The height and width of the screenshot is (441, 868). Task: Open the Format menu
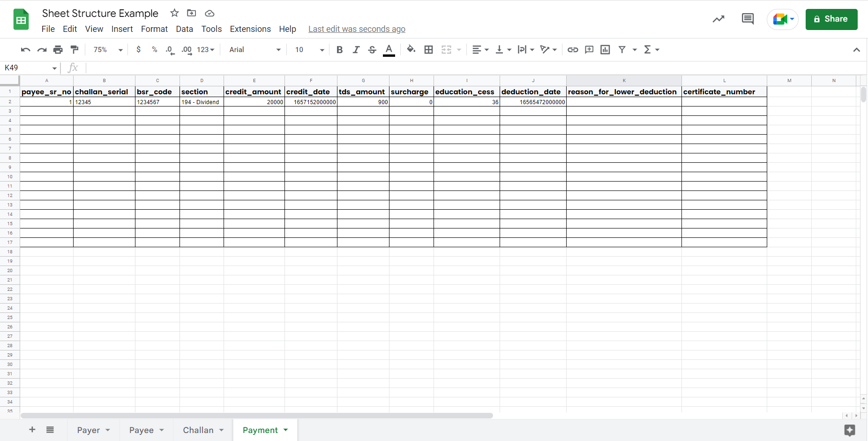click(x=154, y=29)
